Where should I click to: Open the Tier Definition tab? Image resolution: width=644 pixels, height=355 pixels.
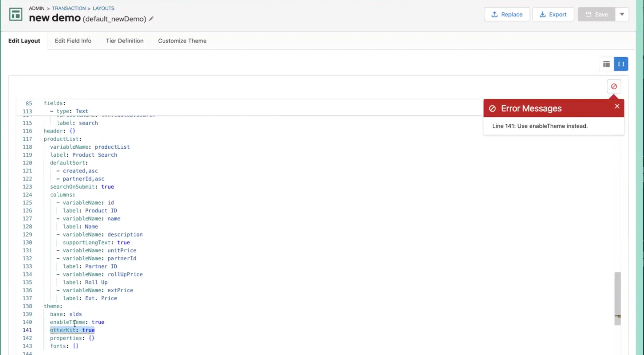[x=124, y=41]
